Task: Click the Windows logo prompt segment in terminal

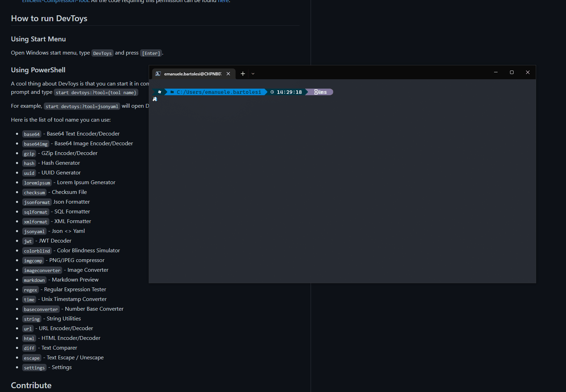Action: pos(159,92)
